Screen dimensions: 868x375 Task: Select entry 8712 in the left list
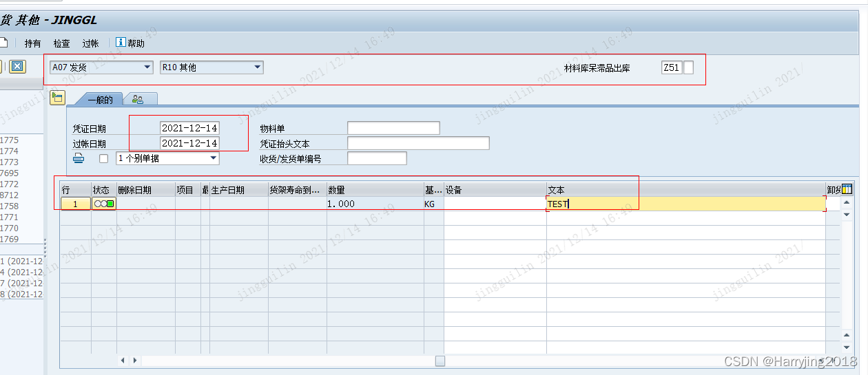[10, 195]
